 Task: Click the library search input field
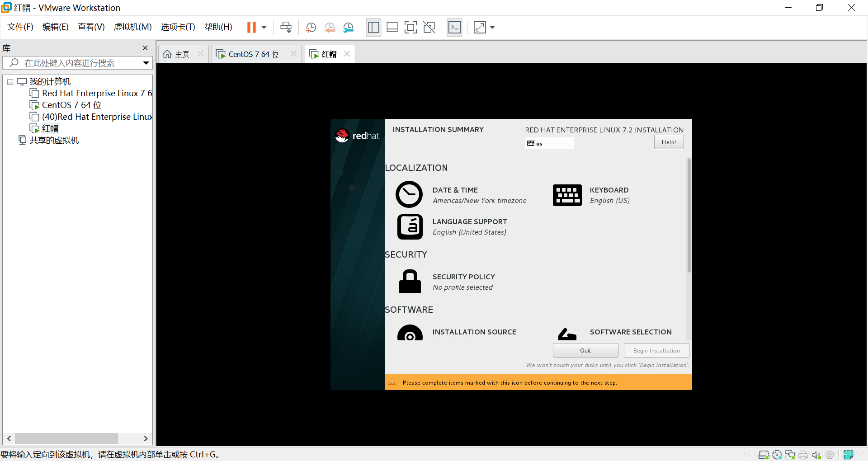pos(77,63)
